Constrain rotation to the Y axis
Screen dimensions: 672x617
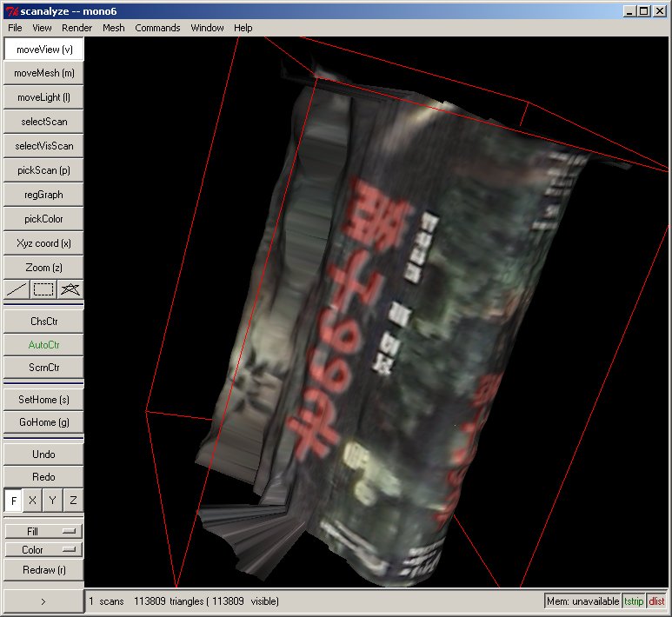(53, 501)
